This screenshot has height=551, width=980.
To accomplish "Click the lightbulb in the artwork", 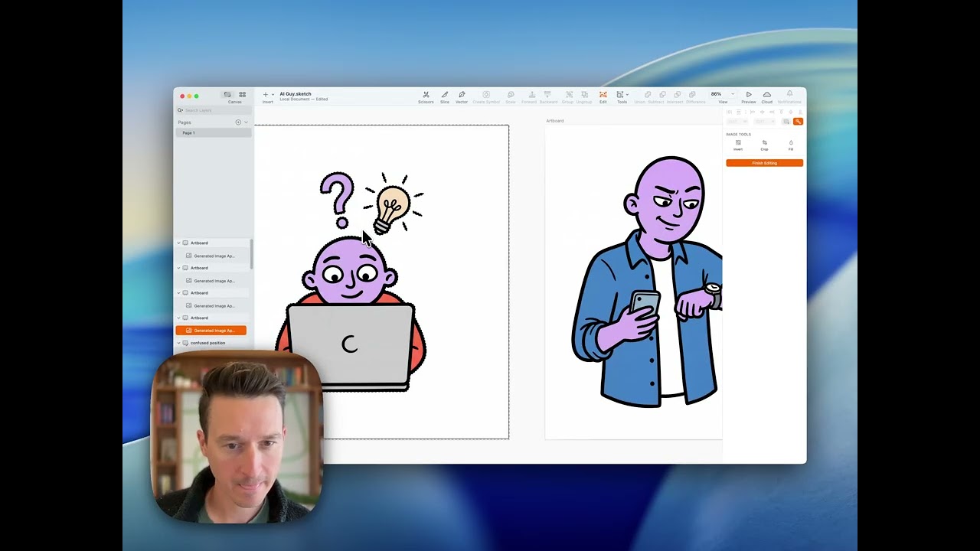I will [x=392, y=204].
